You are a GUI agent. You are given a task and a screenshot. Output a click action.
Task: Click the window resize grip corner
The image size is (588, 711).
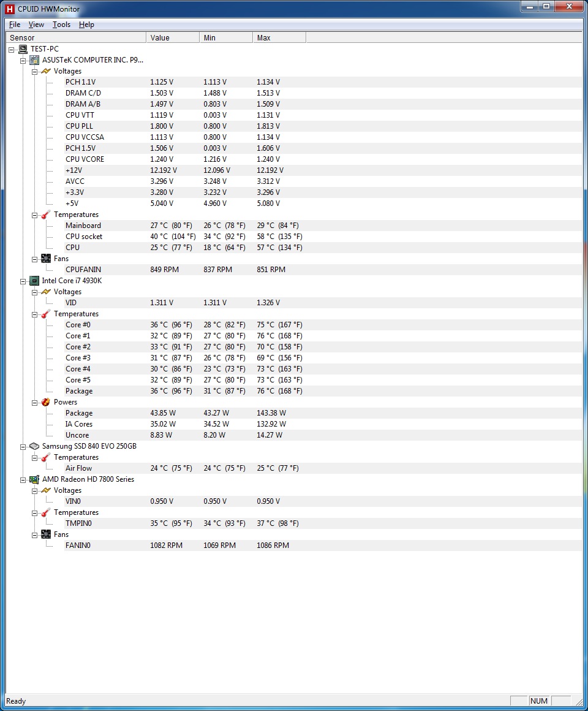(x=579, y=702)
